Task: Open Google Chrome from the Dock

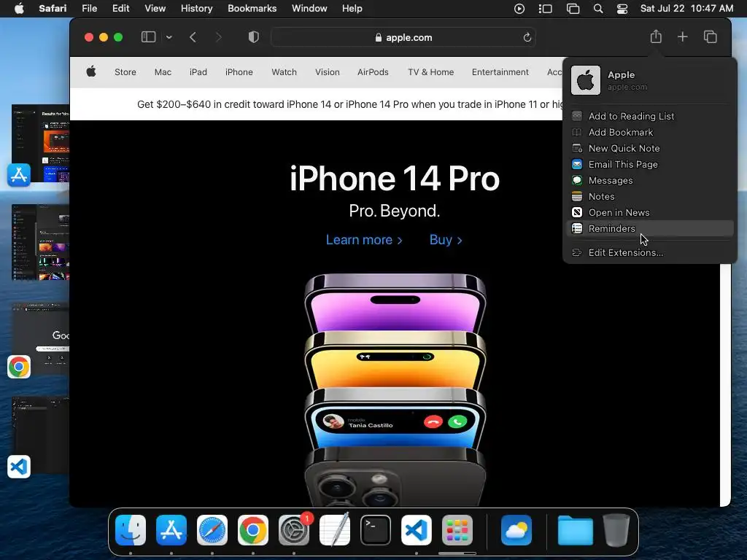Action: tap(253, 530)
